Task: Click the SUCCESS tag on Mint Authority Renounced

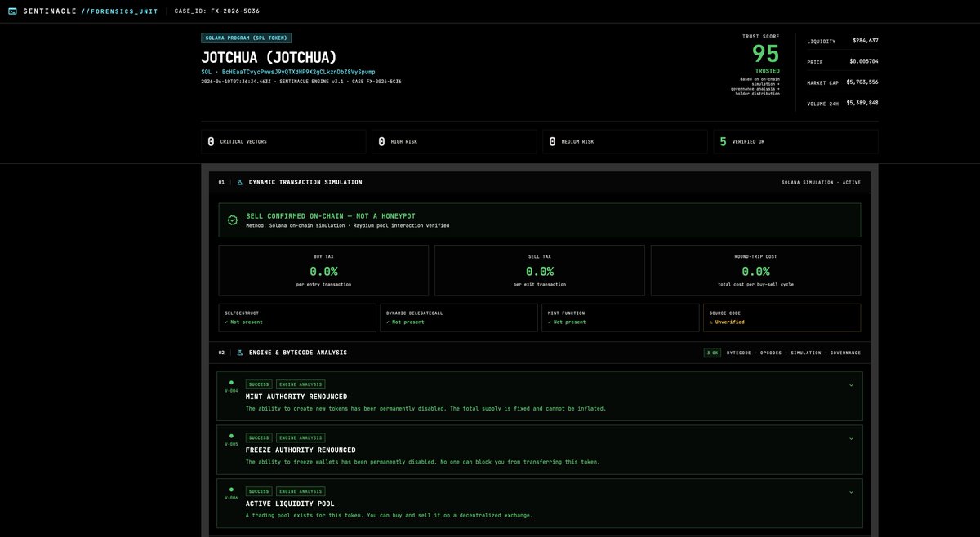Action: tap(259, 384)
